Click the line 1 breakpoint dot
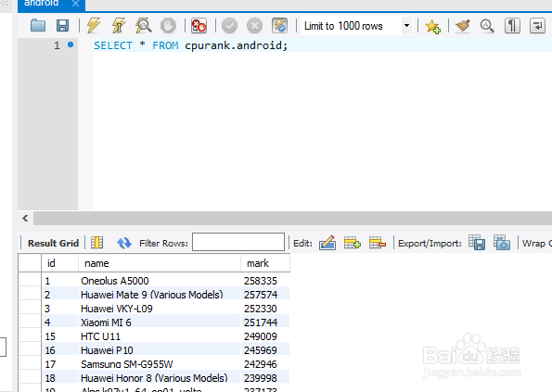This screenshot has width=552, height=392. [71, 44]
